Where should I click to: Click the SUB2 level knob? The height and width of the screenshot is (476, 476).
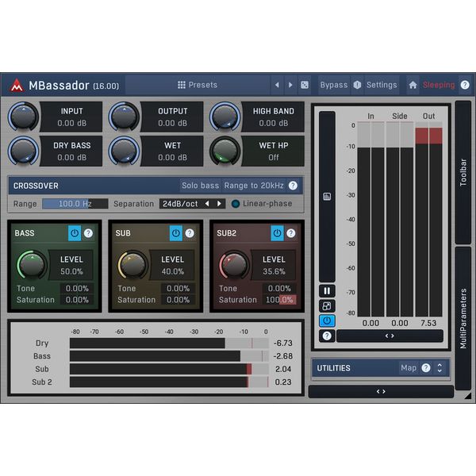point(234,265)
